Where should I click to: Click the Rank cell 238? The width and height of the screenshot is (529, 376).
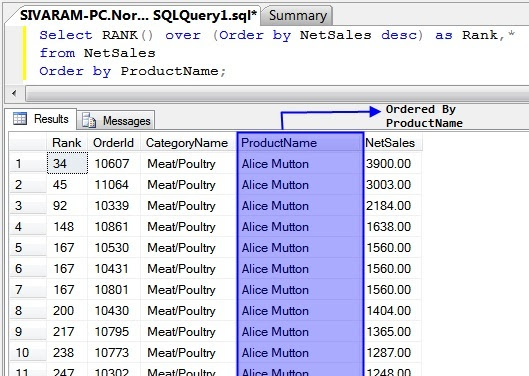coord(67,353)
